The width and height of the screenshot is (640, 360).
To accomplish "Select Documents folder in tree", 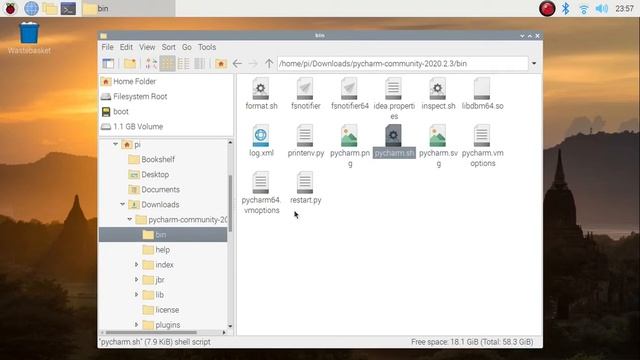I will pos(154,189).
